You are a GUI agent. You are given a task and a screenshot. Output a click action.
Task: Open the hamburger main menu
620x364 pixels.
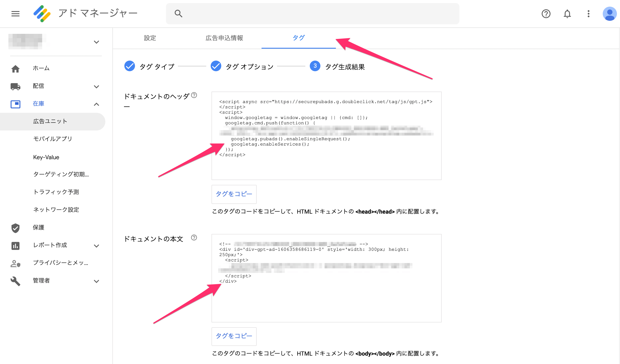[15, 13]
